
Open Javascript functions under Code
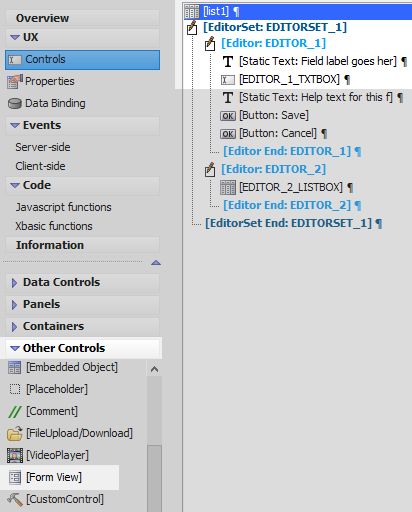click(x=63, y=207)
